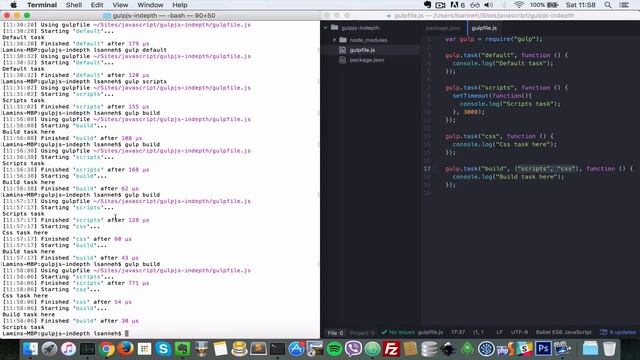Open Launchpad from the dock
640x360 pixels.
(x=49, y=349)
